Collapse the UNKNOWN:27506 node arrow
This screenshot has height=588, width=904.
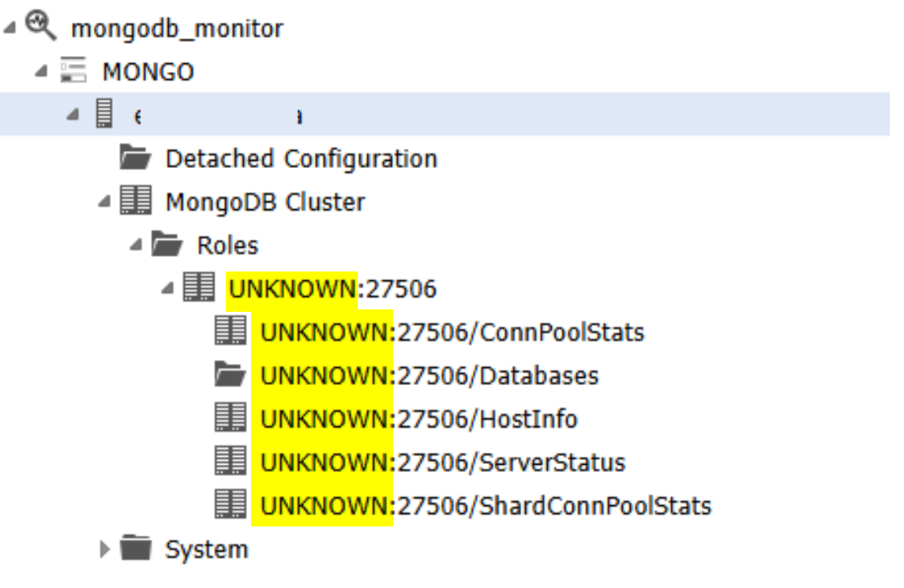[x=167, y=290]
